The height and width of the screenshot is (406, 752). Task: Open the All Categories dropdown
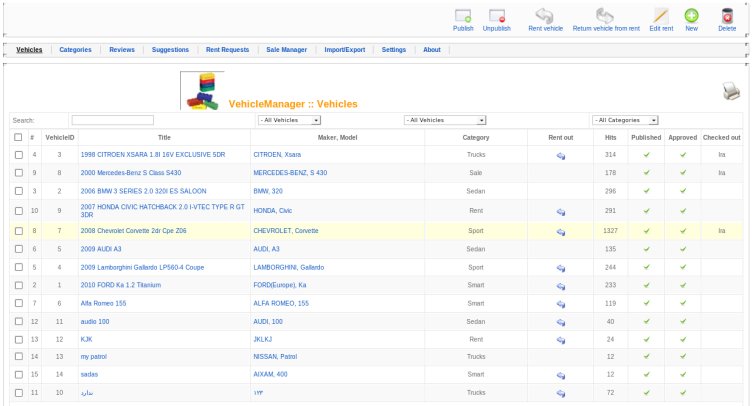click(625, 120)
